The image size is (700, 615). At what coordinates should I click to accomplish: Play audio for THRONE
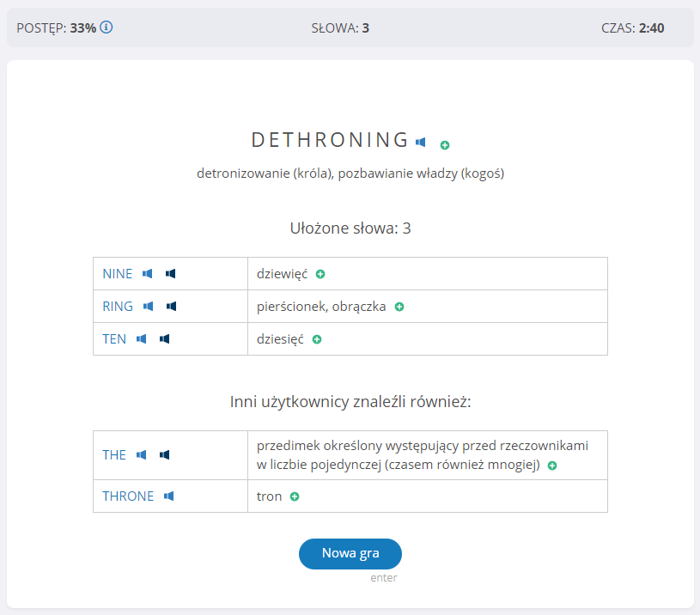[168, 496]
